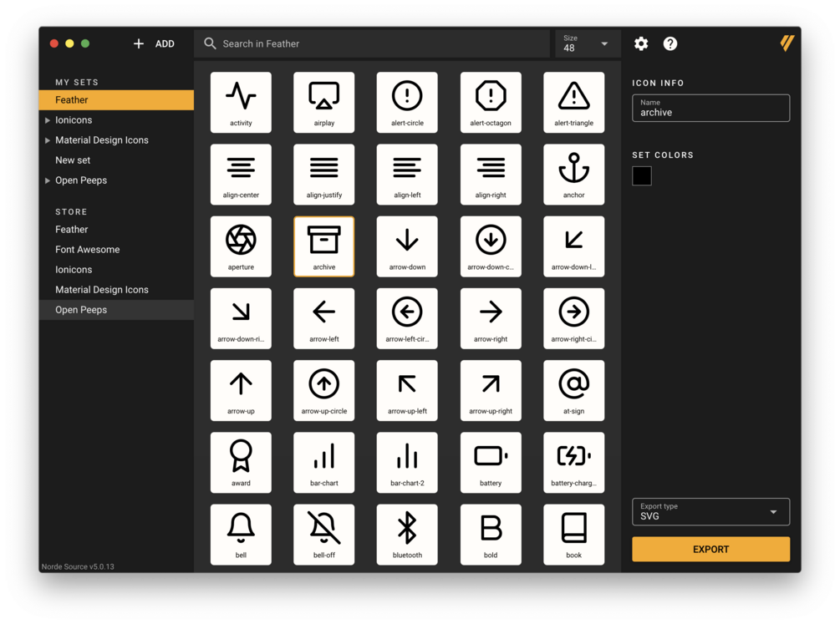Image resolution: width=840 pixels, height=624 pixels.
Task: Open Ionicons in the Store list
Action: [116, 270]
